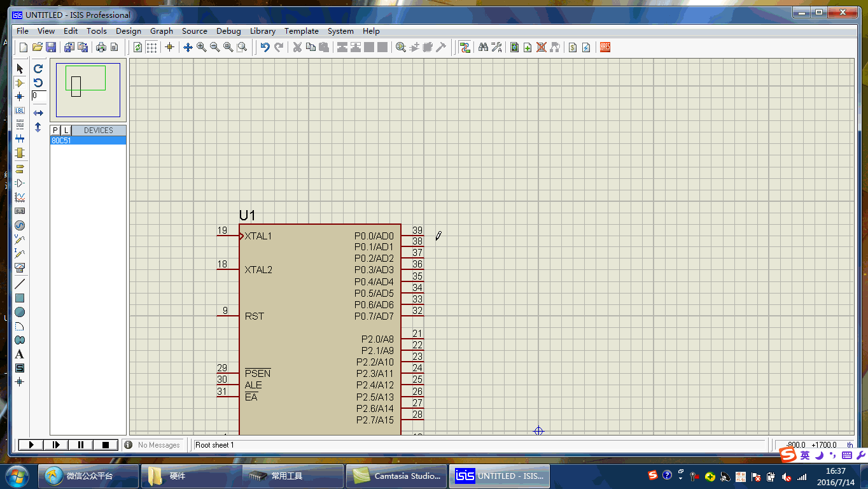Select 2D text tool A
This screenshot has height=489, width=868.
click(20, 354)
